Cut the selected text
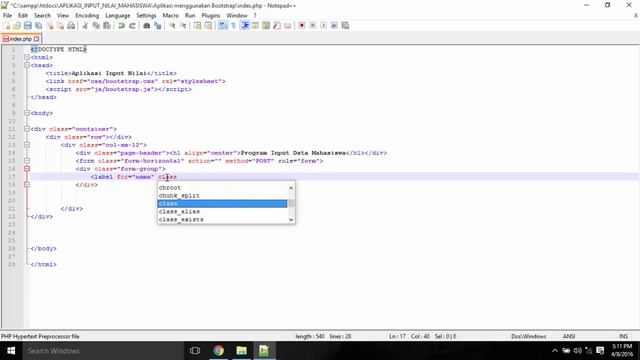Image resolution: width=640 pixels, height=360 pixels. click(x=85, y=26)
